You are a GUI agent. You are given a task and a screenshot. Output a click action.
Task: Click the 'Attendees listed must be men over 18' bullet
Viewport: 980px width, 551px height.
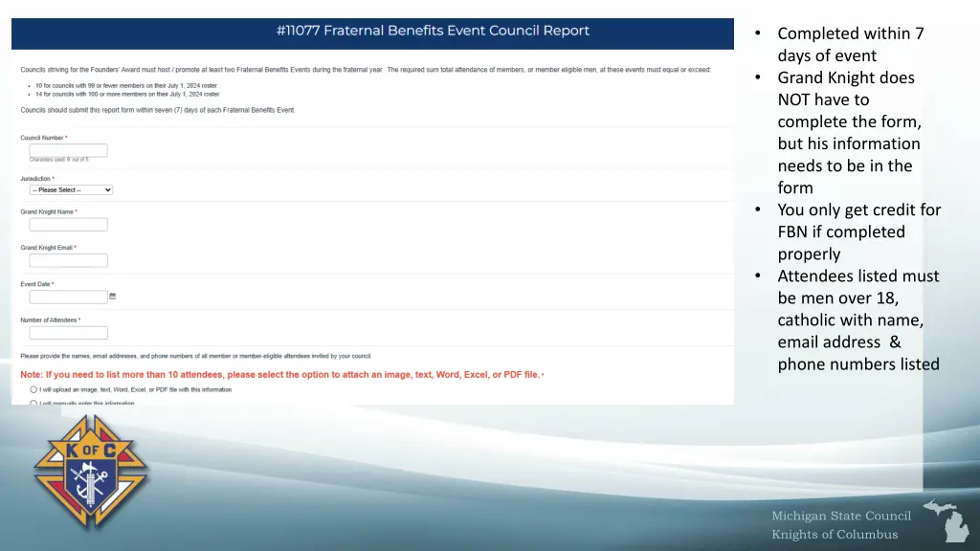click(x=858, y=320)
